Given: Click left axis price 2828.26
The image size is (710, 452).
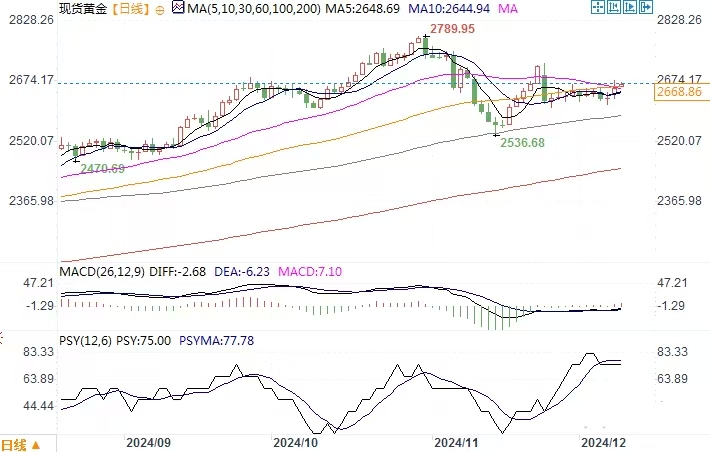Looking at the screenshot, I should tap(31, 20).
